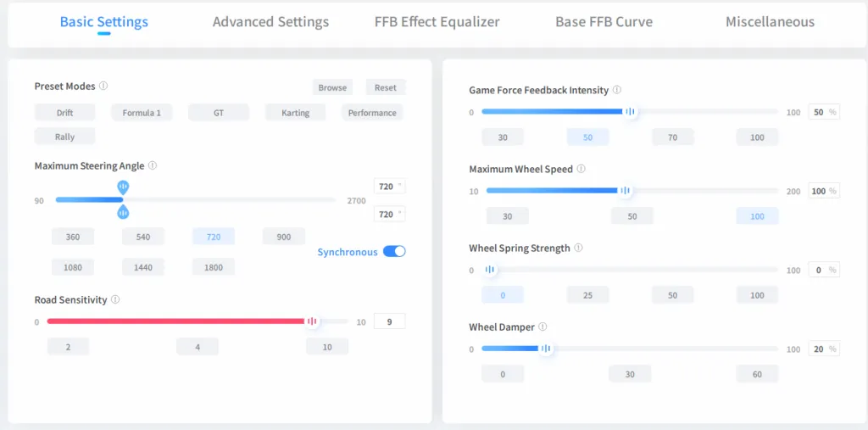Click the Maximum Wheel Speed info icon
This screenshot has width=868, height=430.
pyautogui.click(x=581, y=169)
